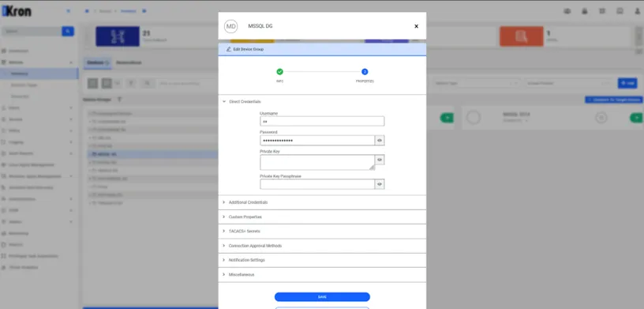Click the green plus button on MSSQL 2014 card
The image size is (644, 309).
(636, 118)
